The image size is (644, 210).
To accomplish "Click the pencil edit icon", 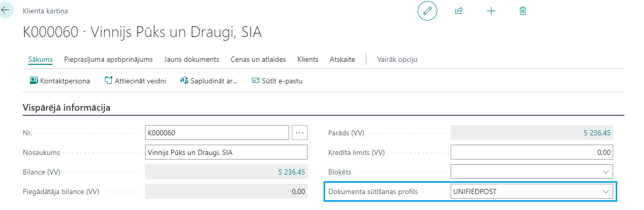I will coord(427,11).
